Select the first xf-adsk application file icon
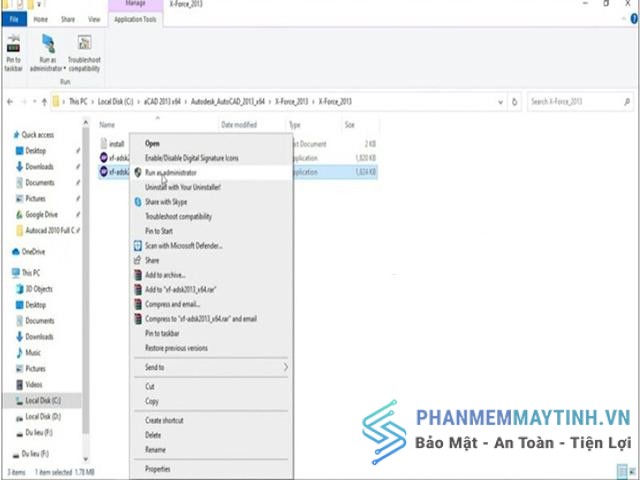 tap(104, 158)
